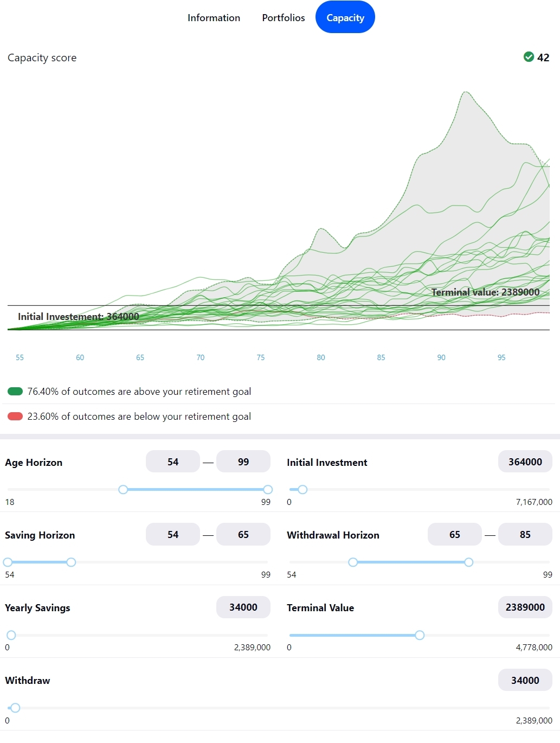Click the Withdraw amount field
This screenshot has width=560, height=743.
pos(525,680)
